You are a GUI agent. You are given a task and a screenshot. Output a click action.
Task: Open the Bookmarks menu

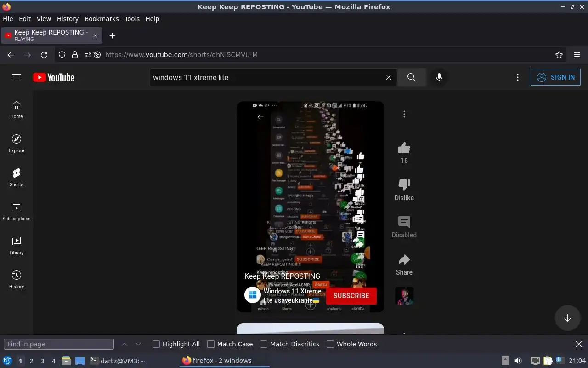(102, 19)
